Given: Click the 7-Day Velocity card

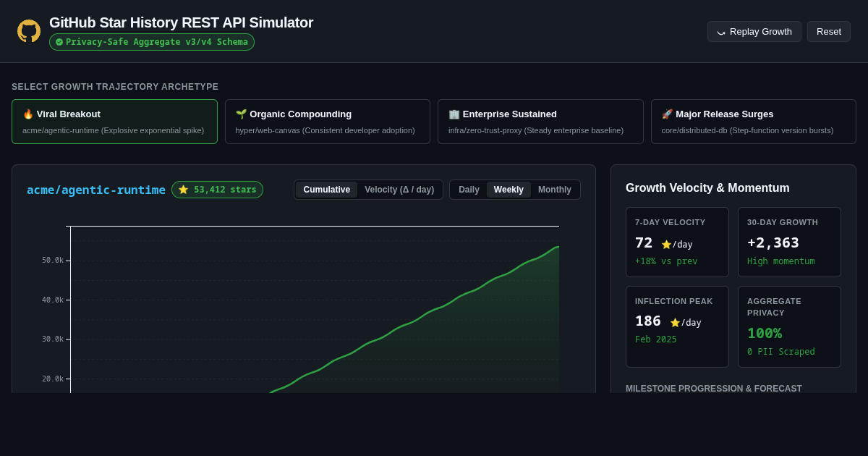Looking at the screenshot, I should pos(677,242).
